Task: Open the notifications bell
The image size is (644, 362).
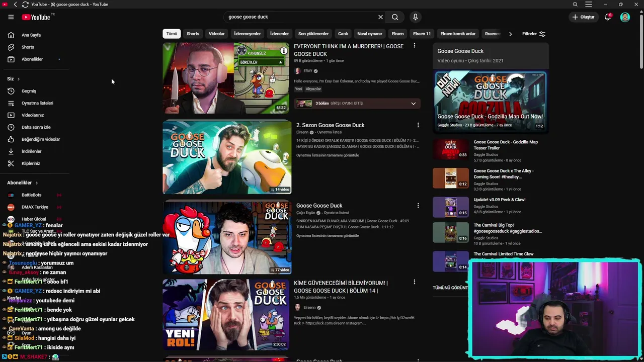Action: point(608,17)
